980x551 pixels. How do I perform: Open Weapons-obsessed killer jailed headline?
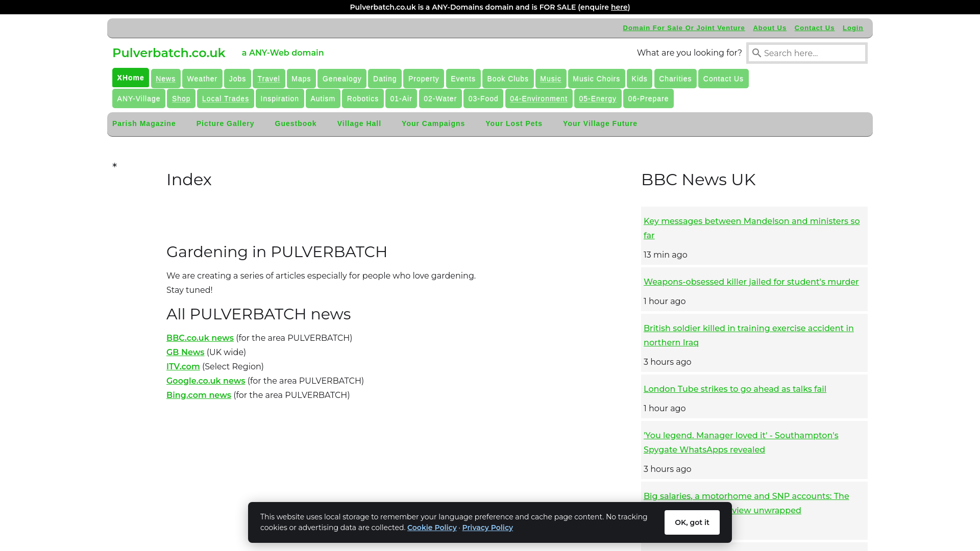tap(751, 282)
